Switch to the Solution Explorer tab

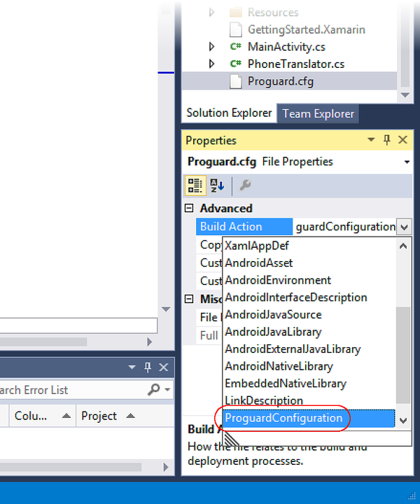(229, 113)
